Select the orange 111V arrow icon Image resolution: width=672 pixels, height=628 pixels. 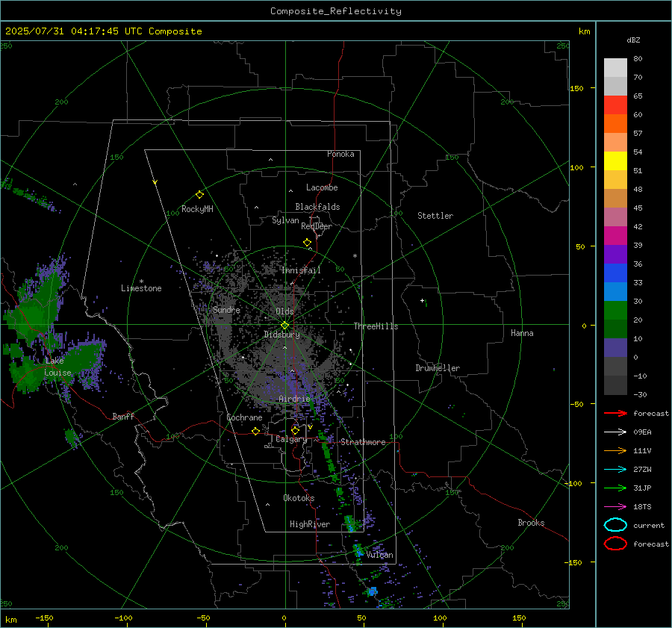615,450
